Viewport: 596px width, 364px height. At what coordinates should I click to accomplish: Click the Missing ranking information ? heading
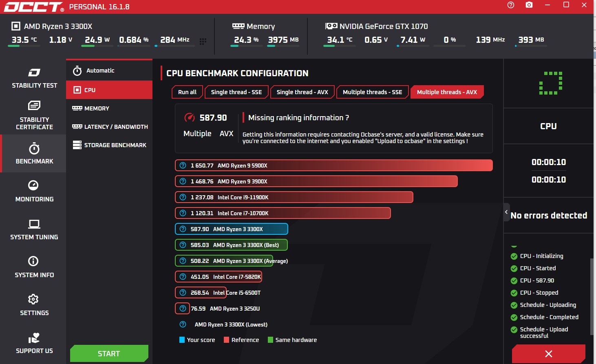299,118
